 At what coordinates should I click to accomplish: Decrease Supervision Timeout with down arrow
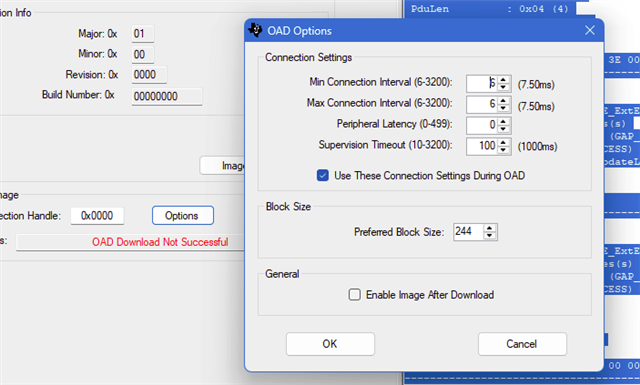coord(503,150)
